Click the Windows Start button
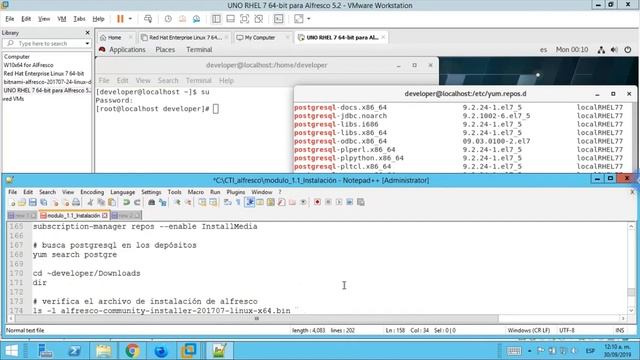The image size is (640, 360). pos(11,351)
